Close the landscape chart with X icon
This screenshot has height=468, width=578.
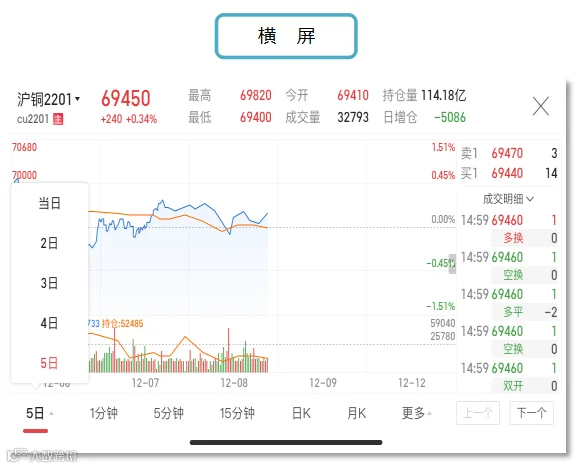point(540,106)
